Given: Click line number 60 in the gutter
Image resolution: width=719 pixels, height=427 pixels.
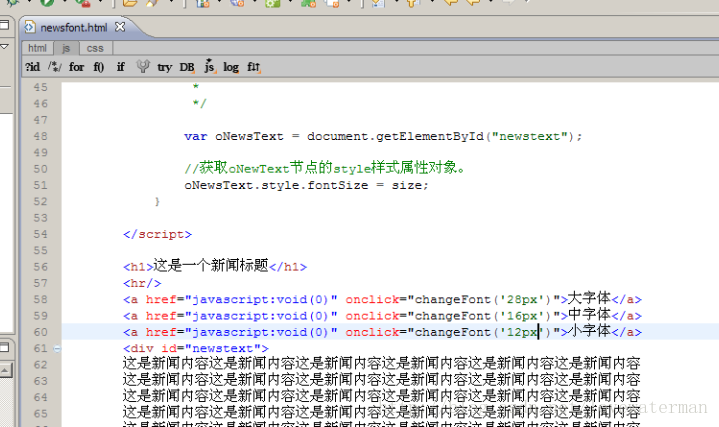Looking at the screenshot, I should click(40, 332).
